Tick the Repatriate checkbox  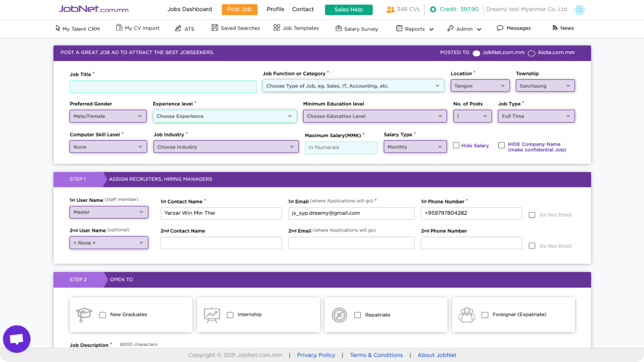(x=358, y=315)
